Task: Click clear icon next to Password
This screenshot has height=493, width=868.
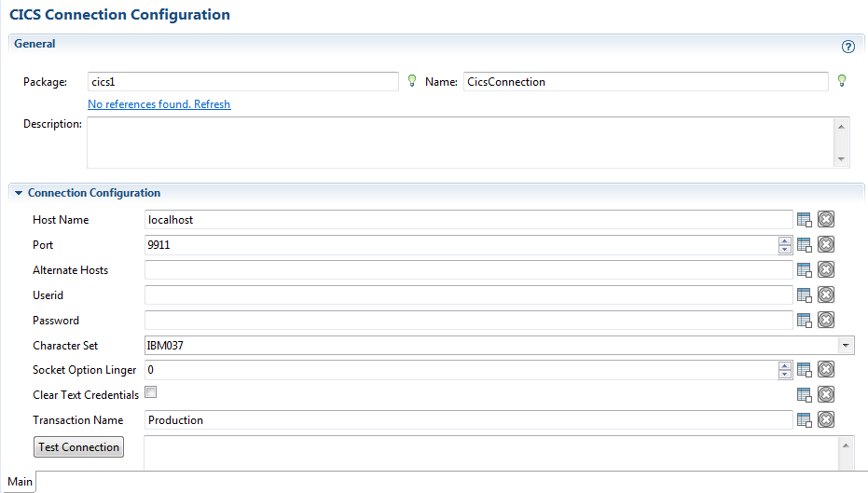Action: click(826, 320)
